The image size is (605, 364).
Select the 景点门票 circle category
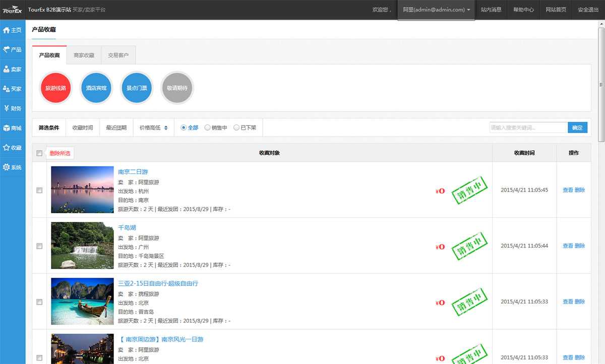137,88
